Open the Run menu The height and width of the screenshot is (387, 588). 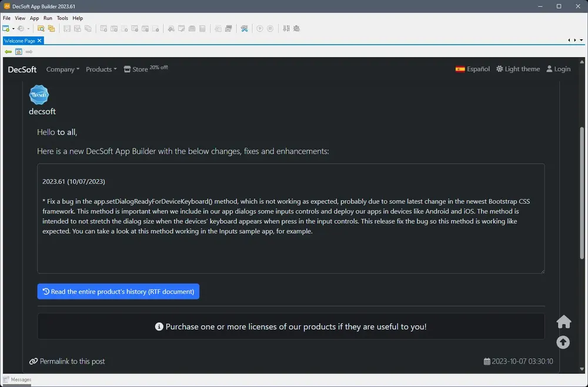(48, 18)
